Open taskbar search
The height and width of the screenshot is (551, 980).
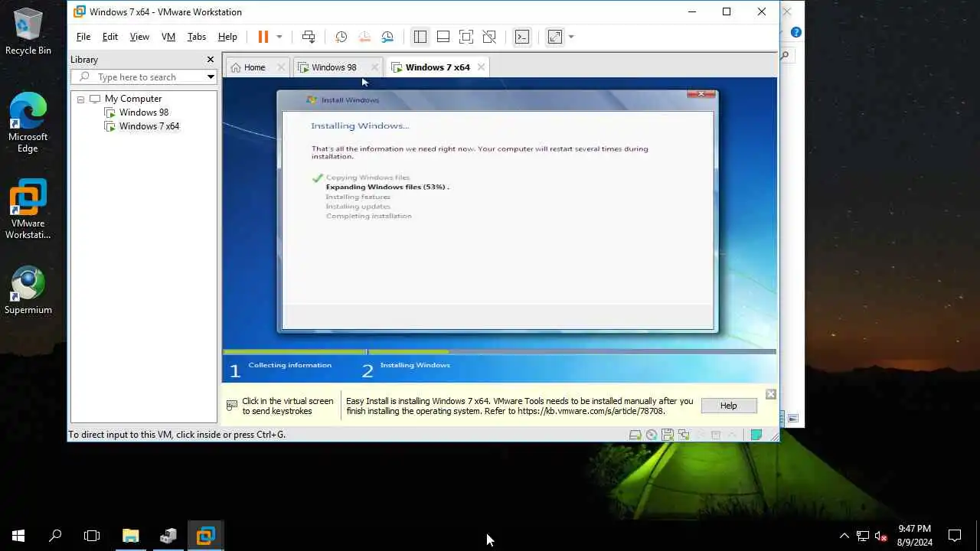coord(55,536)
